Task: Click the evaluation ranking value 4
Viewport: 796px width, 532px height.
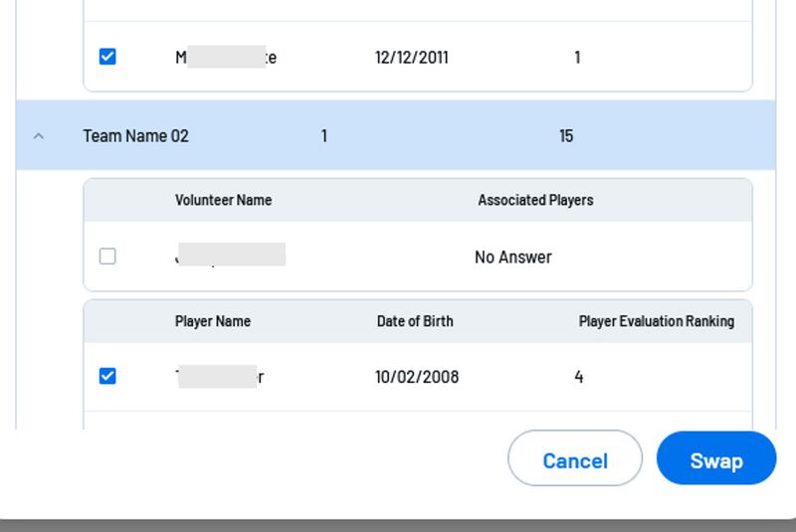Action: coord(579,377)
